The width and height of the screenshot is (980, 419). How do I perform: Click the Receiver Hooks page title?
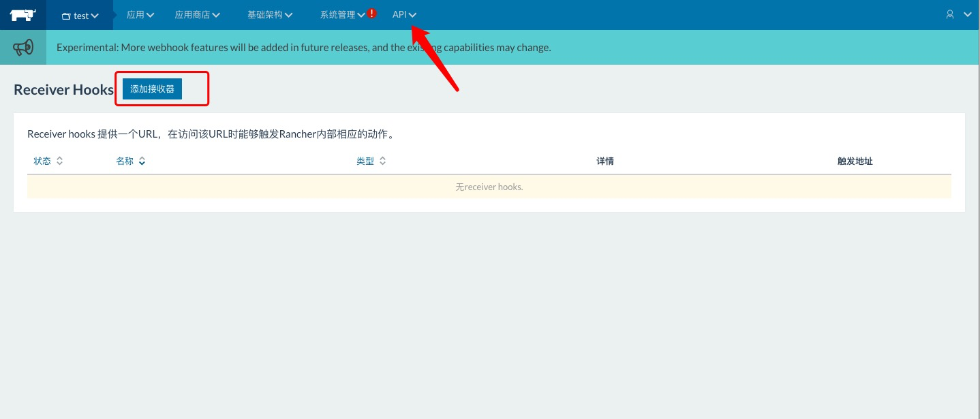tap(63, 89)
